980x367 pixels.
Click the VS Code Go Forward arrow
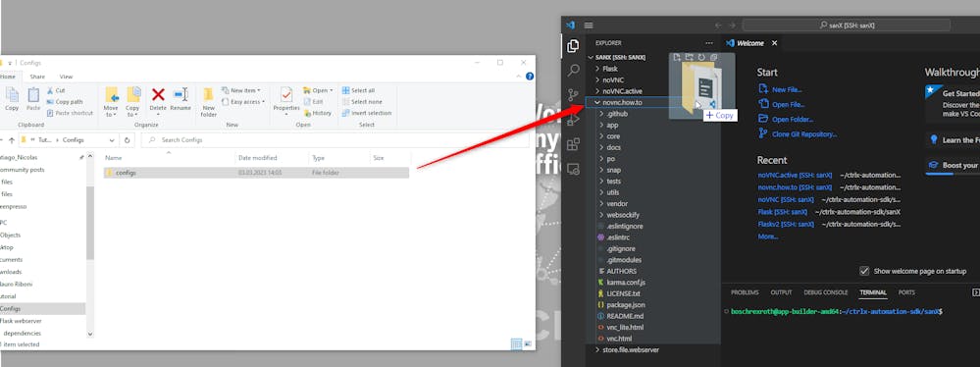pyautogui.click(x=733, y=25)
